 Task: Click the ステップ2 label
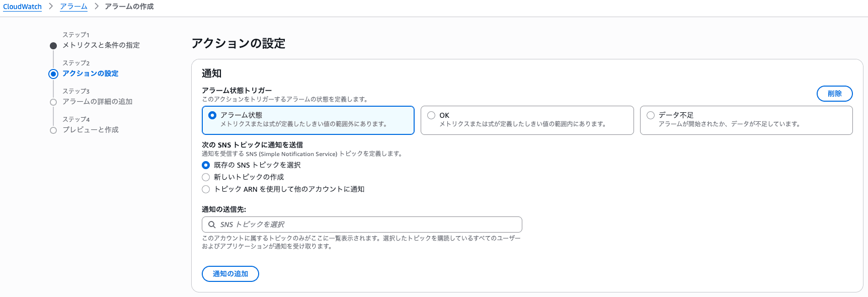tap(76, 63)
